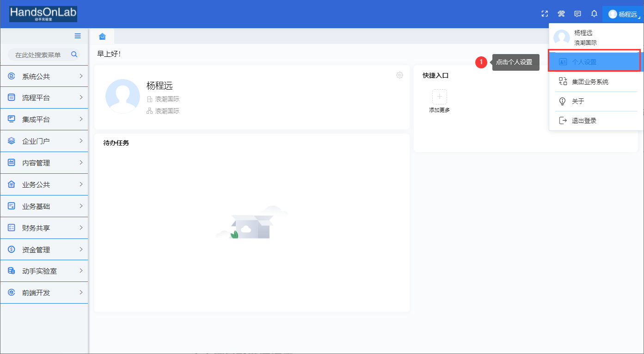
Task: Click 动手实验室 sidebar label
Action: tap(39, 271)
